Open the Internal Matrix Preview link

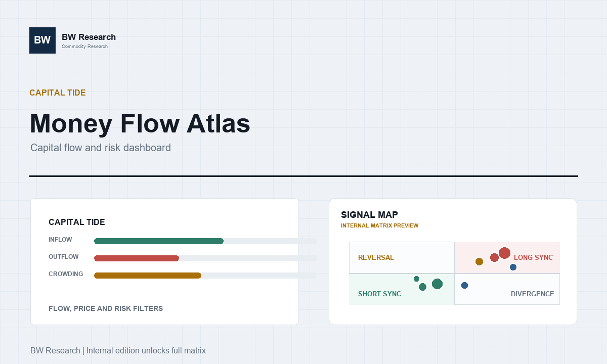(x=380, y=225)
